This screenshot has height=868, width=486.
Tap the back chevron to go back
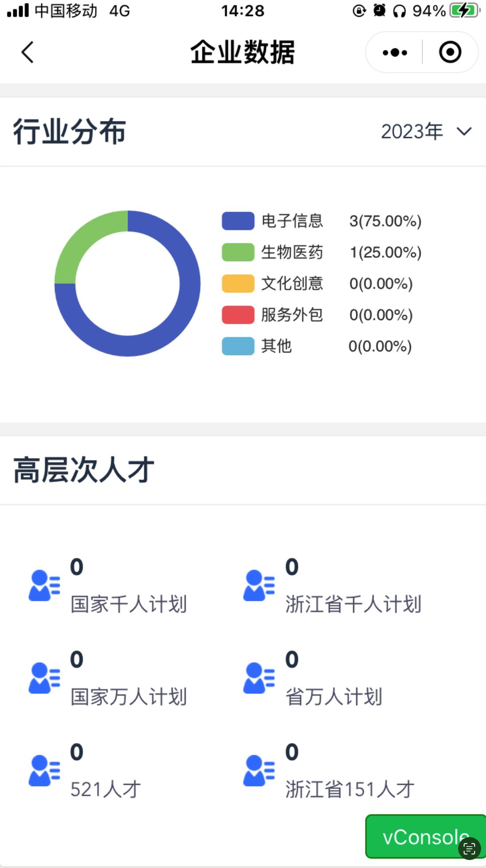coord(27,52)
